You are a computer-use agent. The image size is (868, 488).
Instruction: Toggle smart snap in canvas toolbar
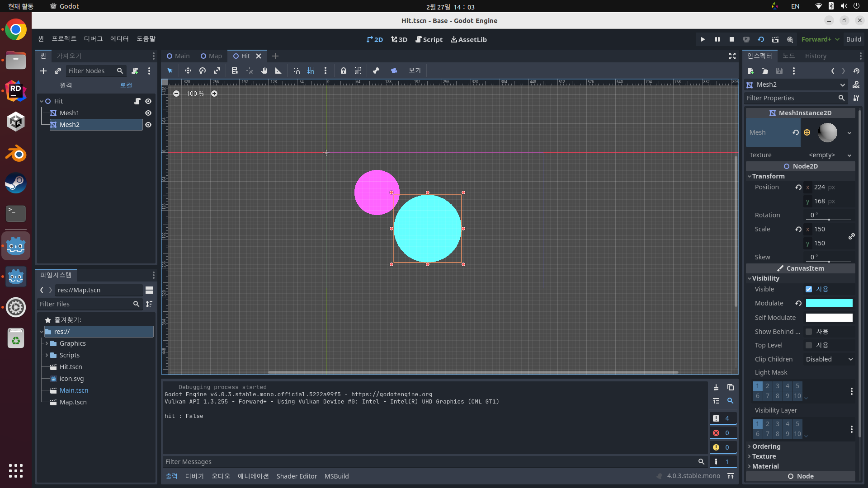(297, 70)
